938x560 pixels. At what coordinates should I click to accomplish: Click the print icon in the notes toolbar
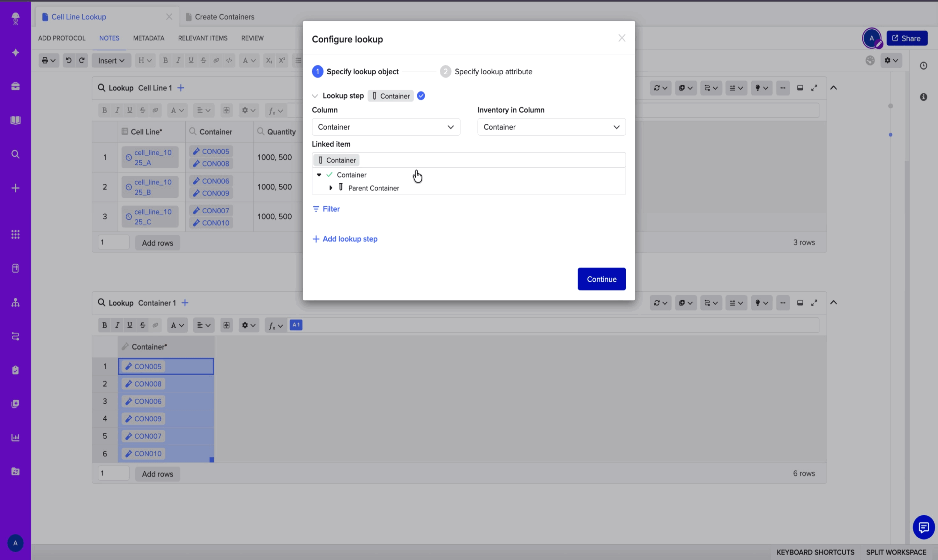(x=45, y=60)
